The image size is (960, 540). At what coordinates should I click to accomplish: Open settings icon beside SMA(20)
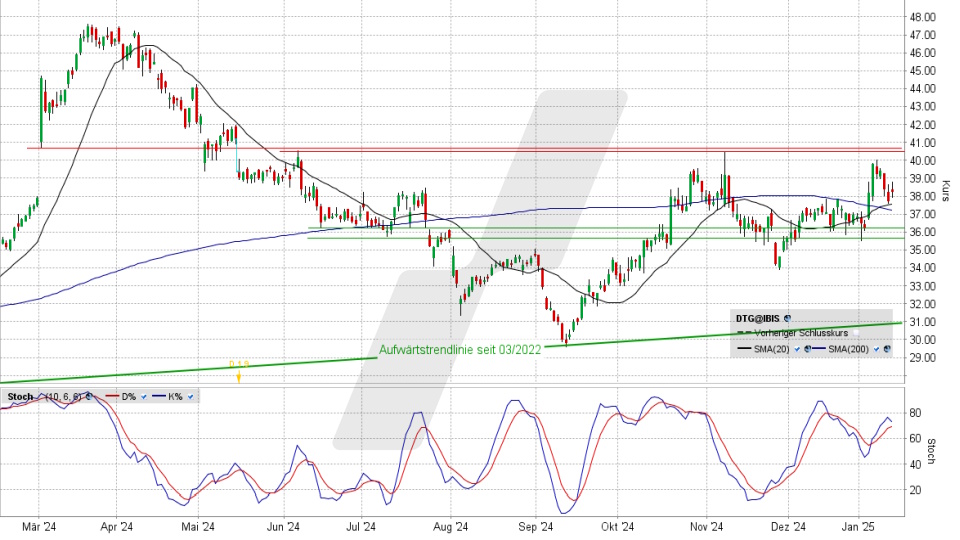click(808, 349)
